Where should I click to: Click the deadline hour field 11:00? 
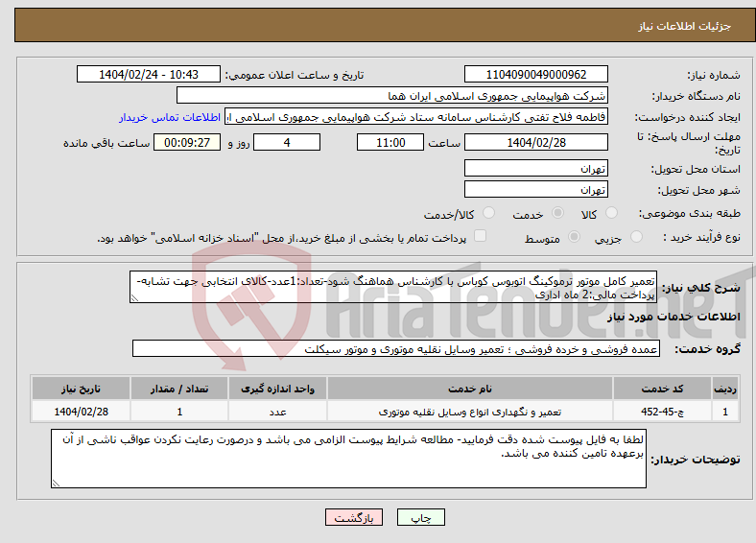click(390, 142)
